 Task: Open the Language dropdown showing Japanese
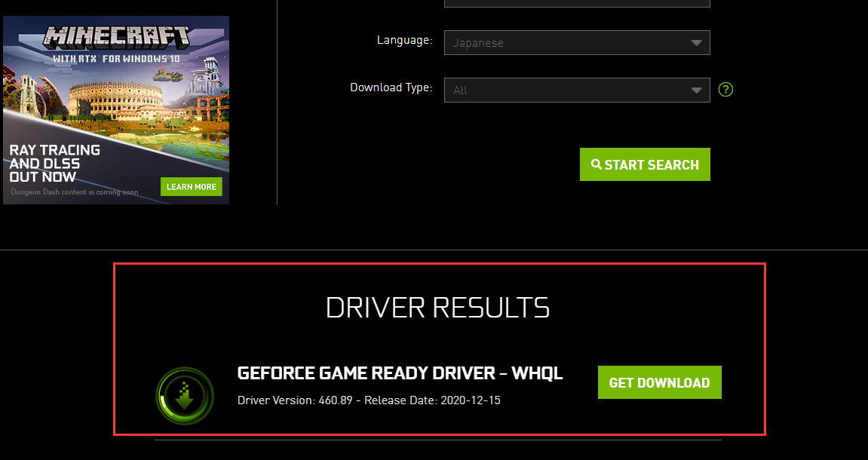577,43
